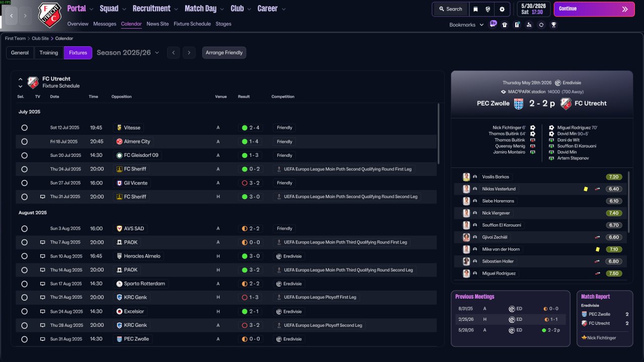This screenshot has height=362, width=644.
Task: Open the News Site tab
Action: (158, 24)
